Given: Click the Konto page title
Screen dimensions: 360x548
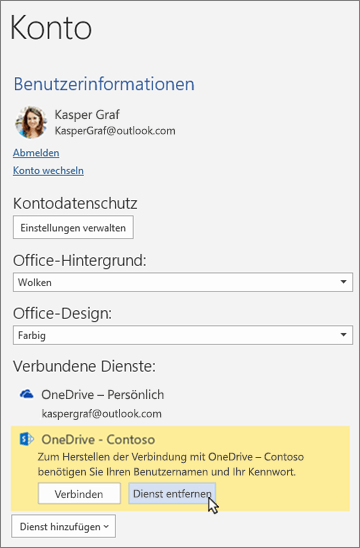Looking at the screenshot, I should point(51,28).
